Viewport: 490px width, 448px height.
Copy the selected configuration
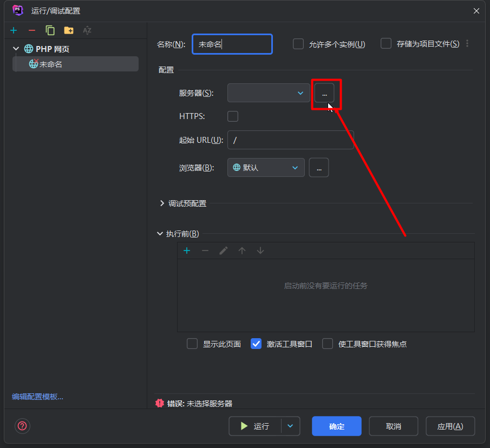click(x=49, y=30)
